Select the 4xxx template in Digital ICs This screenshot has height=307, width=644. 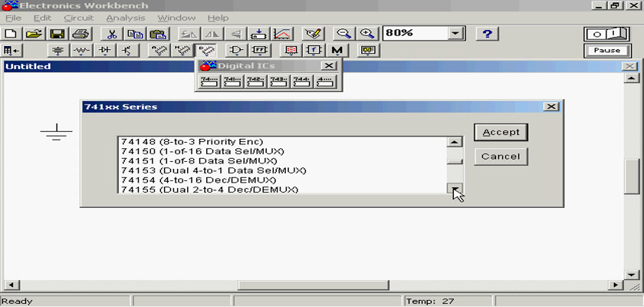(x=325, y=81)
